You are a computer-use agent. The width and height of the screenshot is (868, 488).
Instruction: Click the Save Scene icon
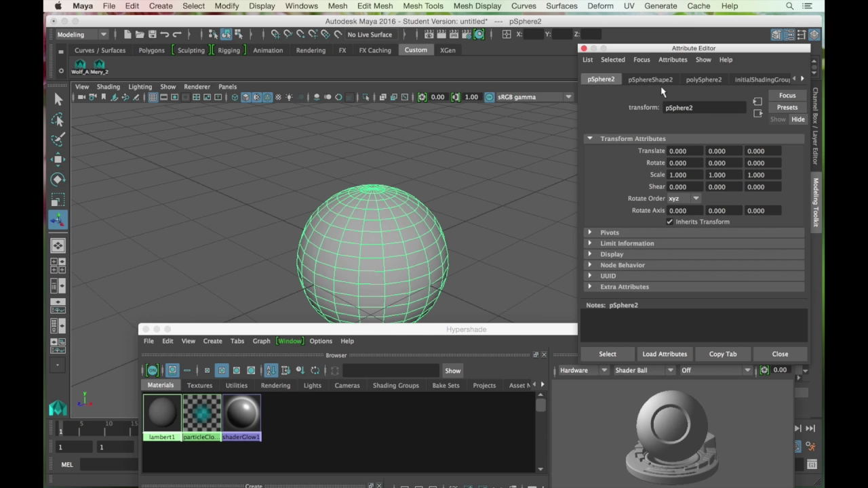[x=152, y=35]
